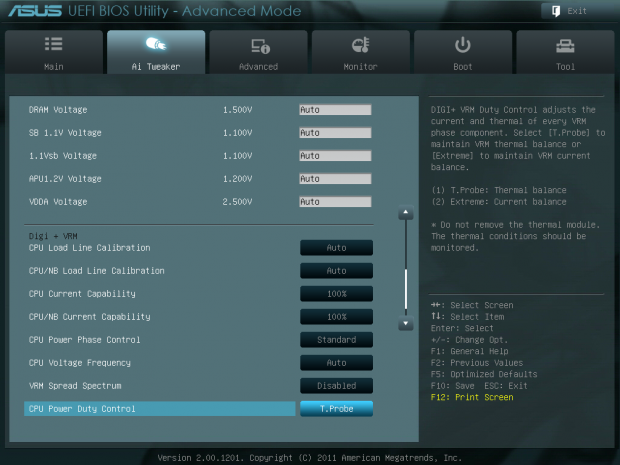Open CPU/NB Current Capability 100% dropdown
The image size is (620, 465).
(x=336, y=317)
